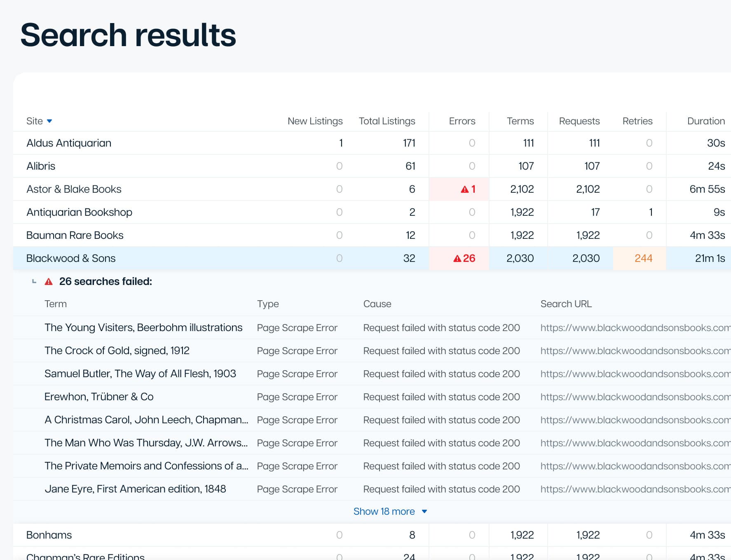The width and height of the screenshot is (731, 560).
Task: Click the Site column sort arrow
Action: click(x=49, y=121)
